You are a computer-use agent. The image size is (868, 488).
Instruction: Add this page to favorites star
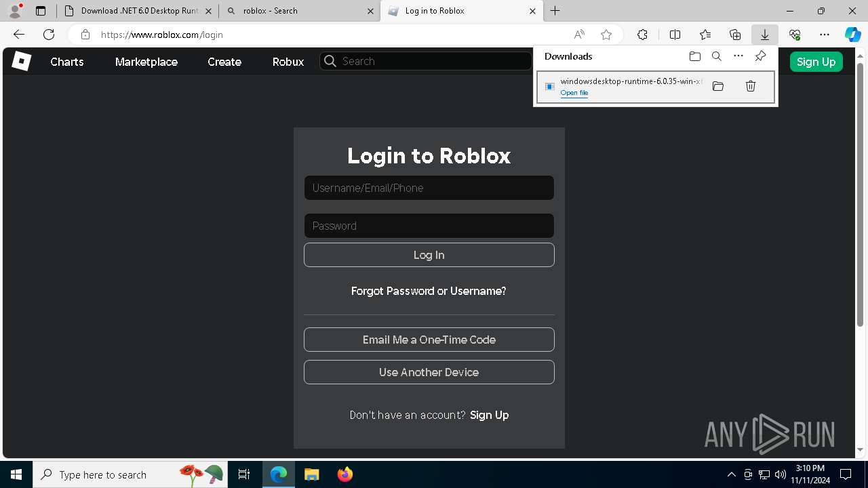point(606,35)
